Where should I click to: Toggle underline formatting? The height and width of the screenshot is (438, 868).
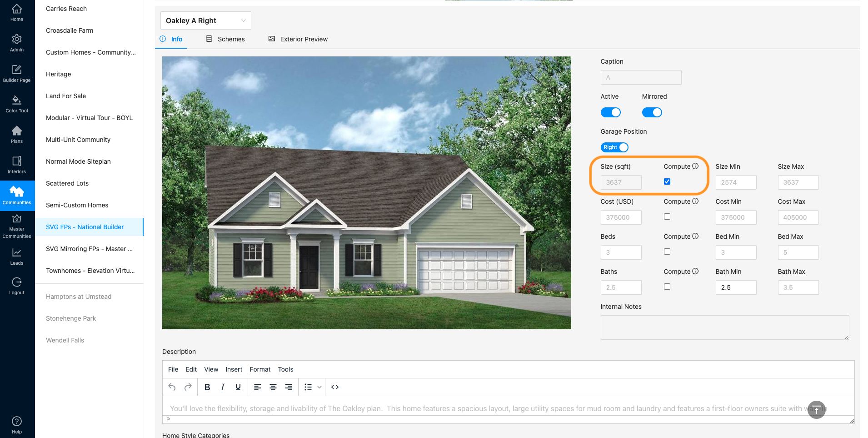tap(238, 387)
